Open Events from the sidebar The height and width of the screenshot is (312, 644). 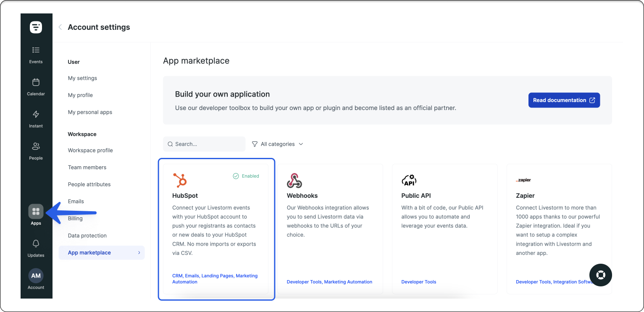[36, 55]
